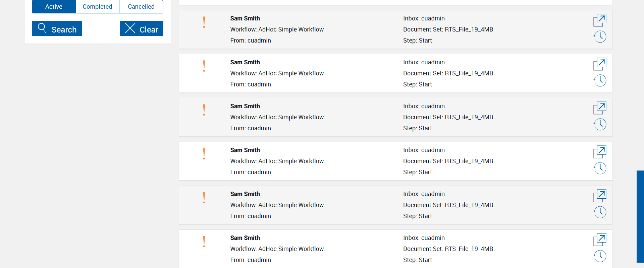View history of the fifth workflow item
This screenshot has height=268, width=644.
point(600,212)
